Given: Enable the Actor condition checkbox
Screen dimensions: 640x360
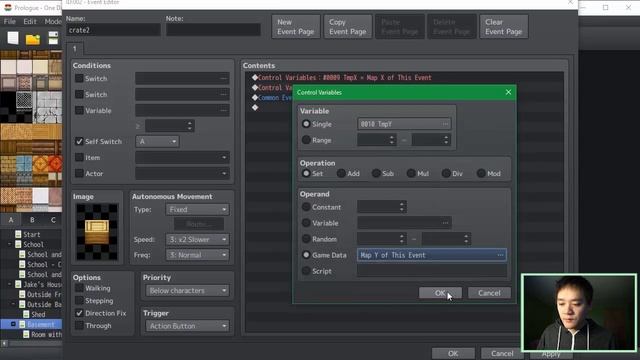Looking at the screenshot, I should pyautogui.click(x=79, y=173).
